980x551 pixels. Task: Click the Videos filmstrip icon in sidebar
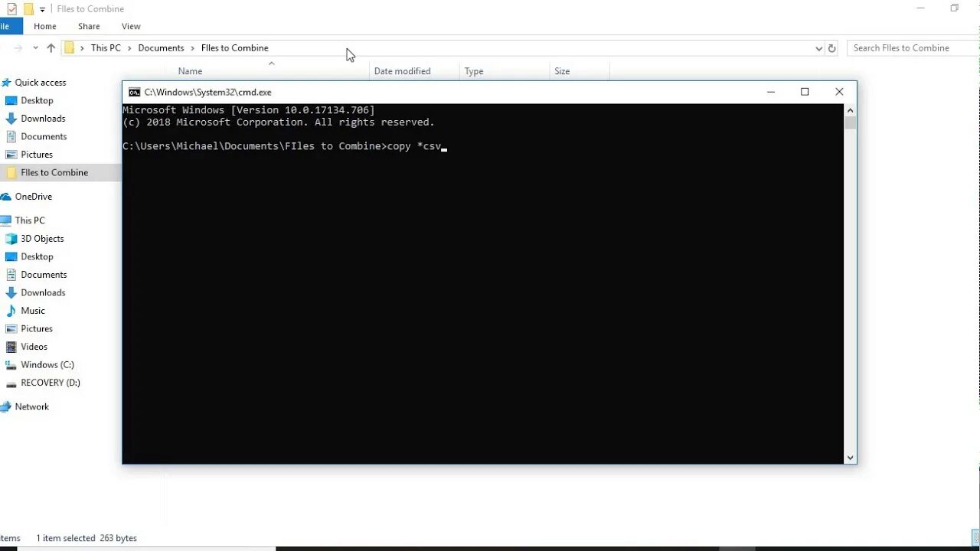pos(11,347)
